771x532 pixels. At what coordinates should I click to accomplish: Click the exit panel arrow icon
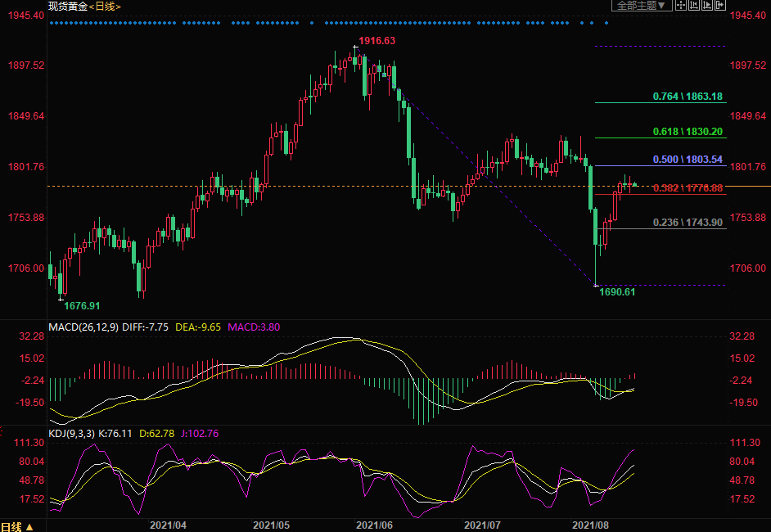point(720,6)
